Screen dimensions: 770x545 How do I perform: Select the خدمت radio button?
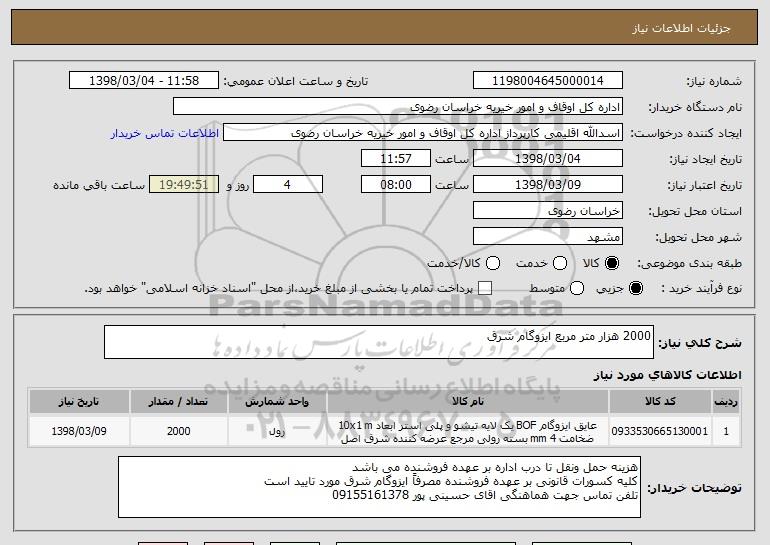coord(560,263)
